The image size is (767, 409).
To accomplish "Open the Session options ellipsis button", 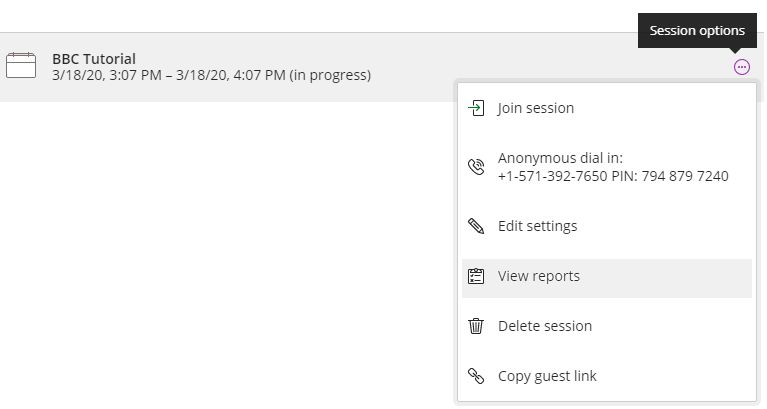I will [x=742, y=67].
